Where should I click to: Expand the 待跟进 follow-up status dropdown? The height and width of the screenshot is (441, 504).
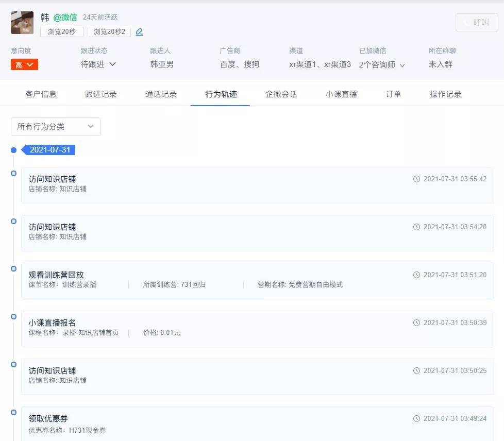(x=96, y=65)
